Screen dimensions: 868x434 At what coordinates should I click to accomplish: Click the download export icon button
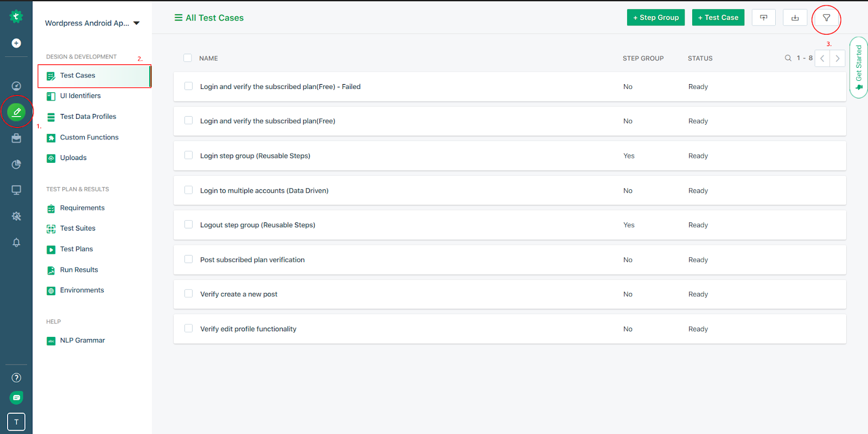point(795,17)
